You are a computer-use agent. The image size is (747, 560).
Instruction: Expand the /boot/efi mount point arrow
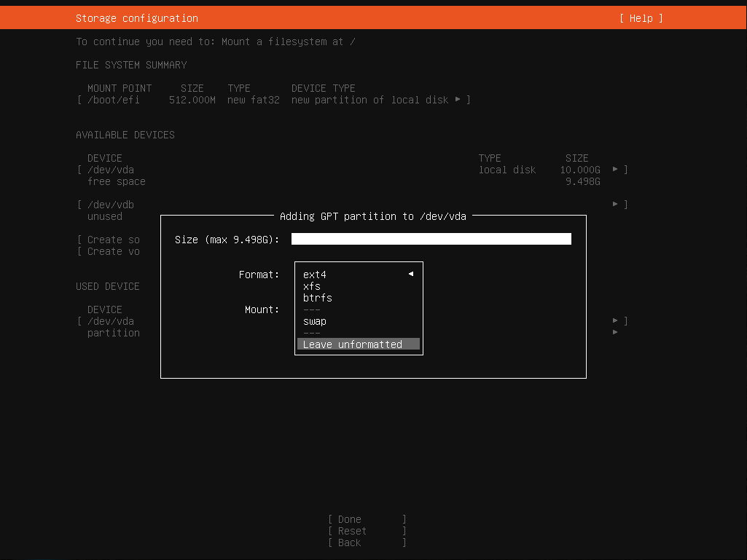click(x=458, y=100)
